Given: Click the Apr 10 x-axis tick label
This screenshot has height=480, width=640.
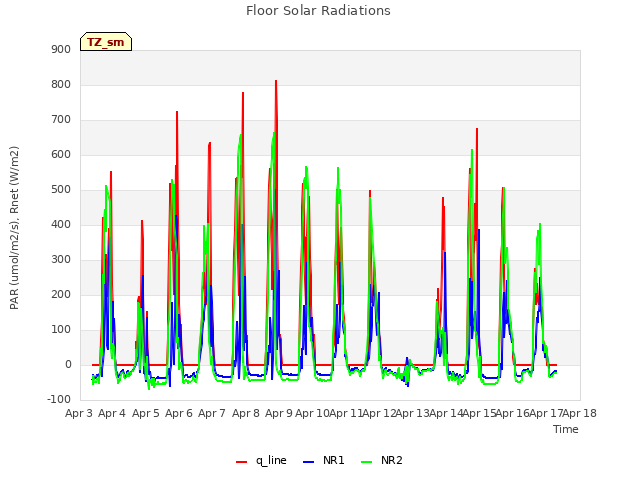Looking at the screenshot, I should [312, 413].
